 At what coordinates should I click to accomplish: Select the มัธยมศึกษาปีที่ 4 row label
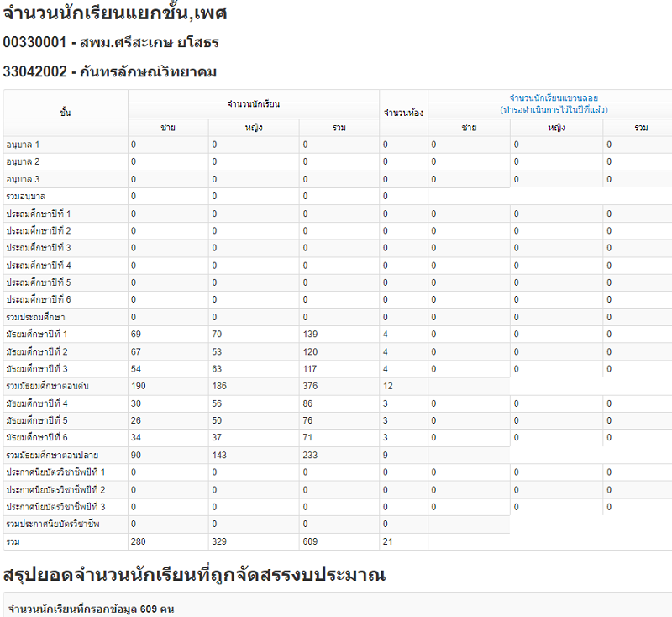coord(37,403)
